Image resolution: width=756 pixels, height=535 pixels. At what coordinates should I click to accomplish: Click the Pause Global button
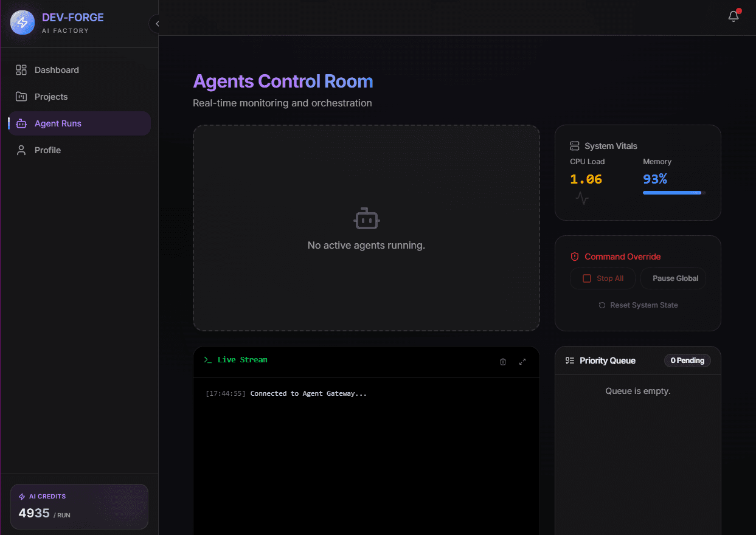[673, 278]
